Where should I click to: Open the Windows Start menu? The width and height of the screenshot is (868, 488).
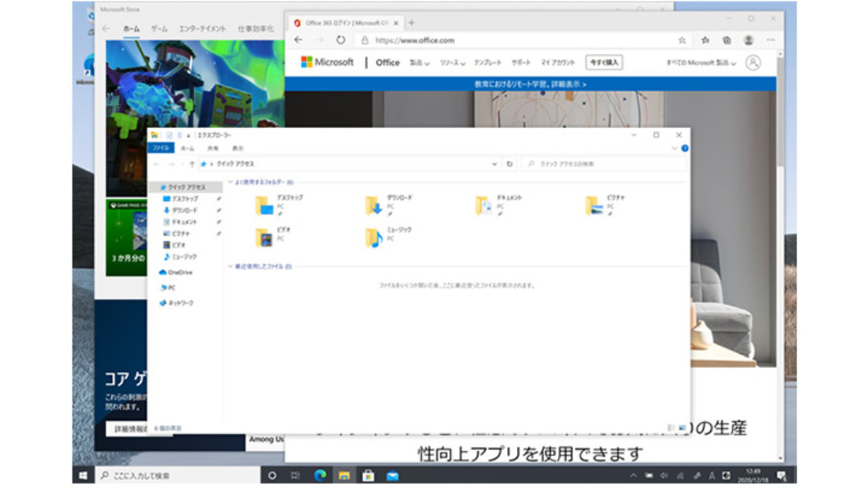[83, 476]
